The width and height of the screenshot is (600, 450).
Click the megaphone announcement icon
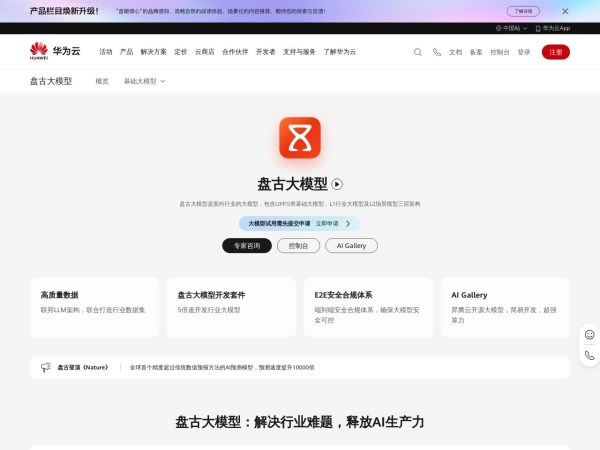coord(45,367)
